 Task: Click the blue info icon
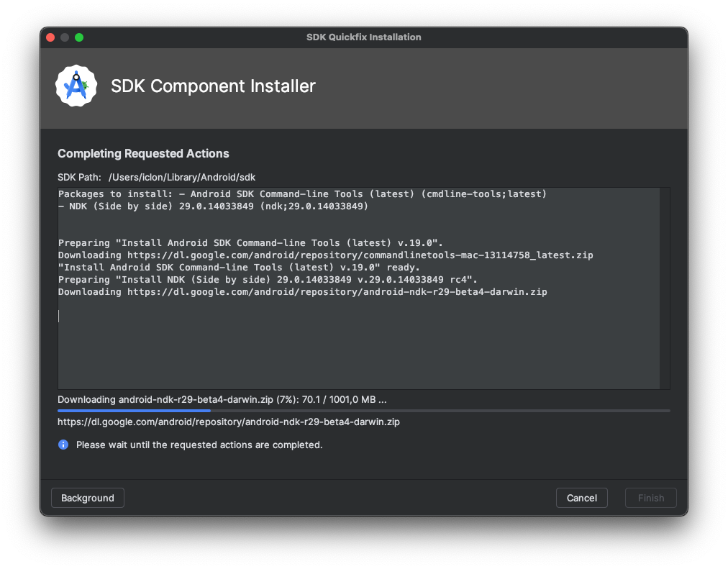coord(63,445)
